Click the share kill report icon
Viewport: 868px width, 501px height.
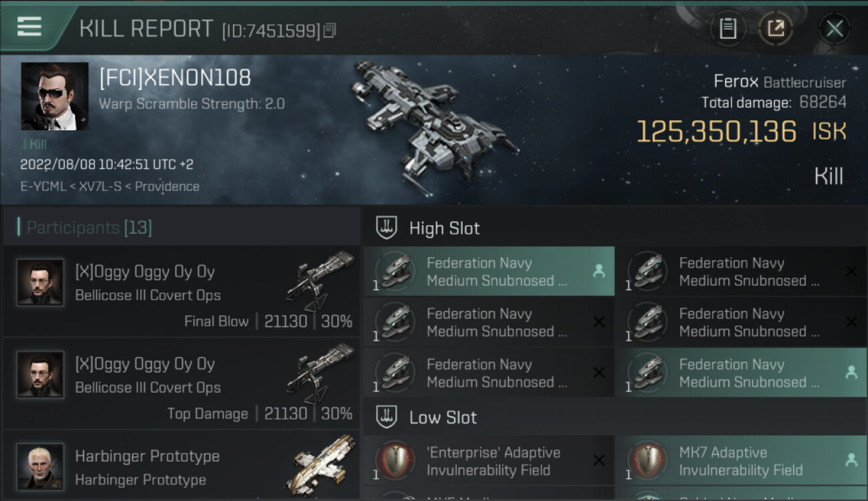pos(775,28)
